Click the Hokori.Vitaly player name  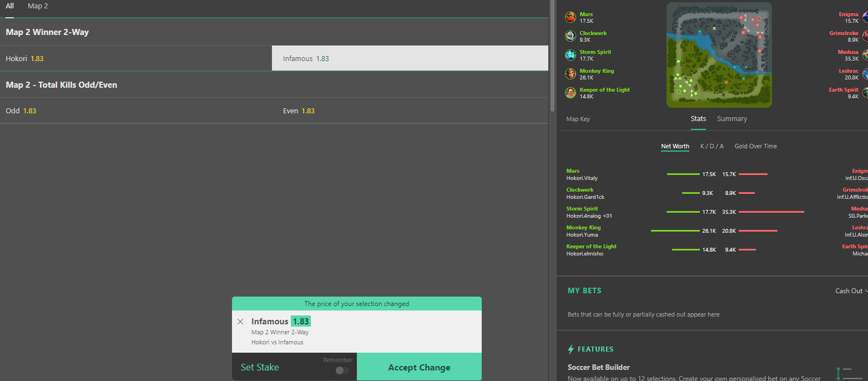(x=582, y=178)
